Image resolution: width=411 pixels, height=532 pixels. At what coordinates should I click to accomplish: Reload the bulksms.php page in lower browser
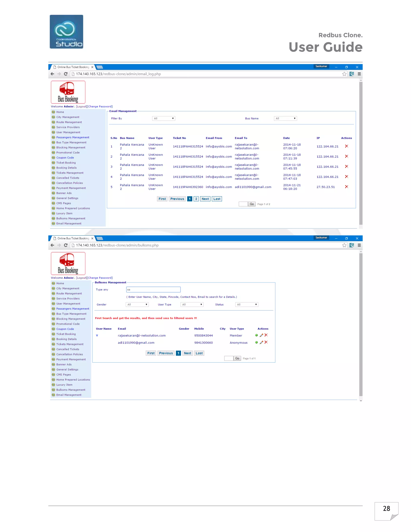coord(65,245)
